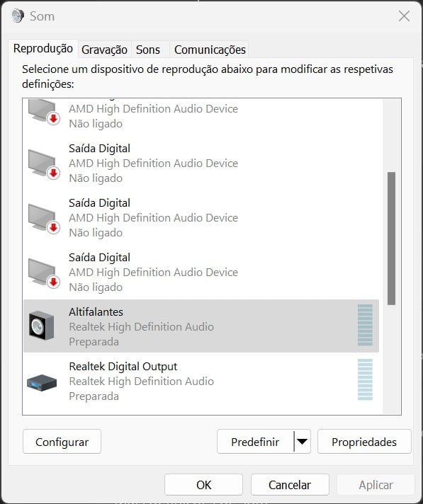Open the Sons tab

click(x=148, y=50)
